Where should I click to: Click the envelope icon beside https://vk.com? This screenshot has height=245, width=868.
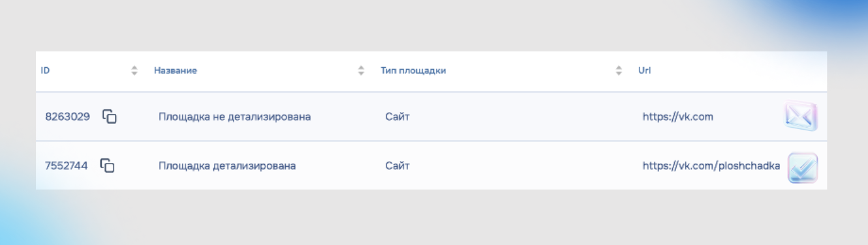click(x=801, y=117)
